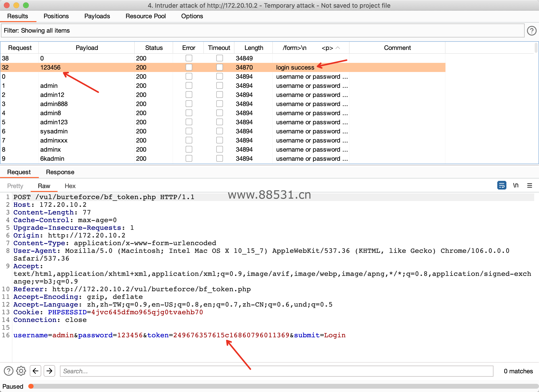
Task: Toggle Timeout checkbox for payload sysadmin
Action: tap(219, 131)
